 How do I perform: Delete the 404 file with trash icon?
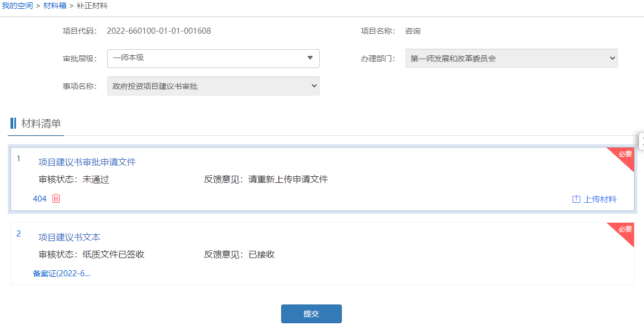click(x=56, y=198)
